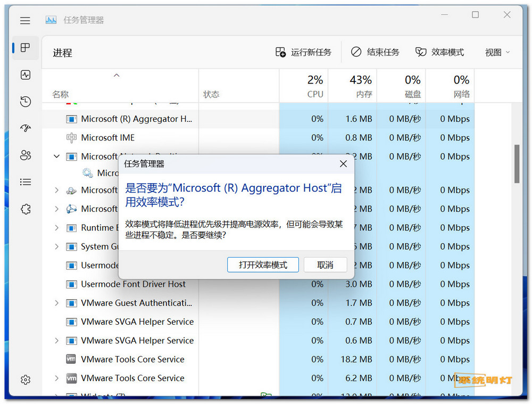The image size is (532, 404).
Task: Open the 视图 dropdown menu
Action: [497, 52]
